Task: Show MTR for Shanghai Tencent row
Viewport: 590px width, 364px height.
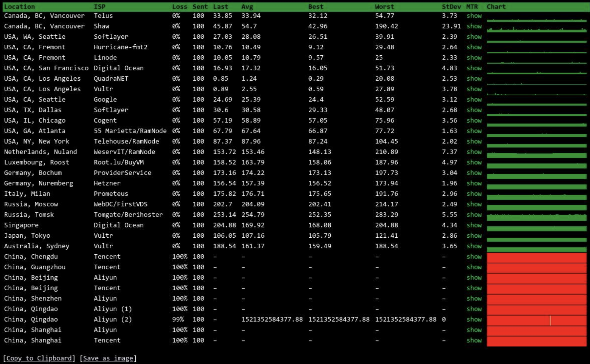Action: point(474,340)
